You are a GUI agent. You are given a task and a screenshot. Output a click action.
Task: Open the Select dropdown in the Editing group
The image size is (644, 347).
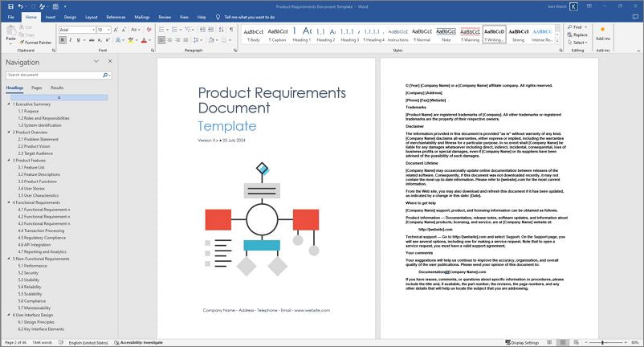[x=578, y=43]
